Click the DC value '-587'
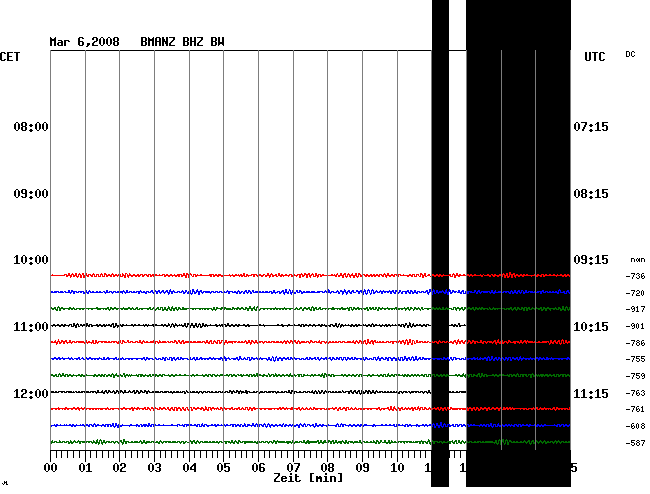650x494 pixels. pos(635,443)
